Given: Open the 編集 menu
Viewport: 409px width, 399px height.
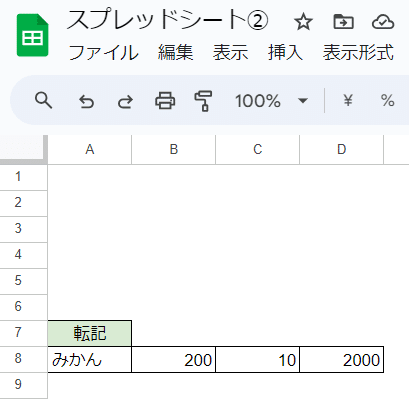Looking at the screenshot, I should 175,52.
